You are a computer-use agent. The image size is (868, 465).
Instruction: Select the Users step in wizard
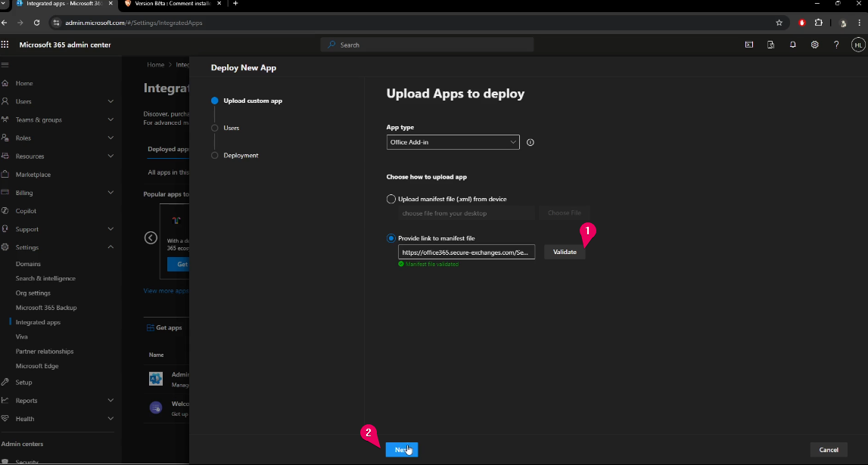coord(232,129)
